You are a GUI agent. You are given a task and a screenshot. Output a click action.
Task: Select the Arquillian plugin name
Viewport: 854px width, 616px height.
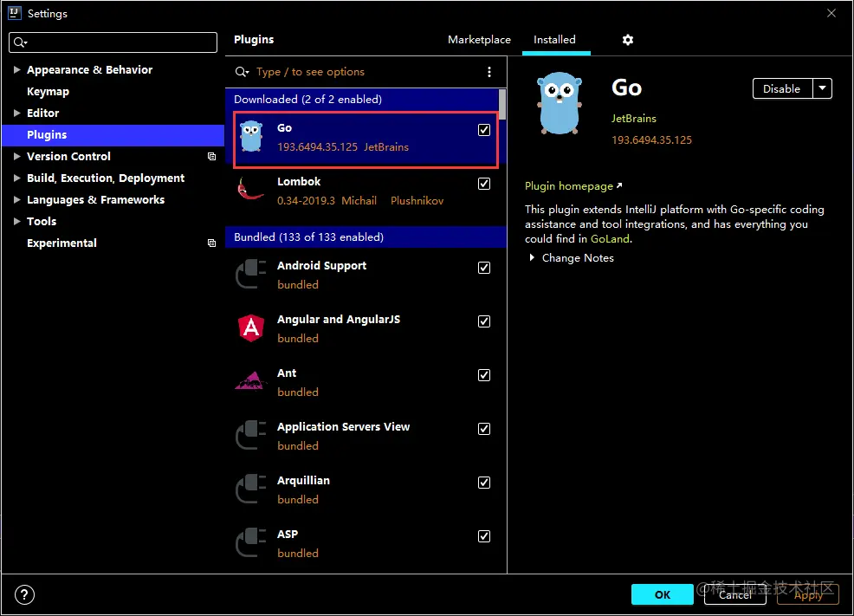[x=303, y=480]
